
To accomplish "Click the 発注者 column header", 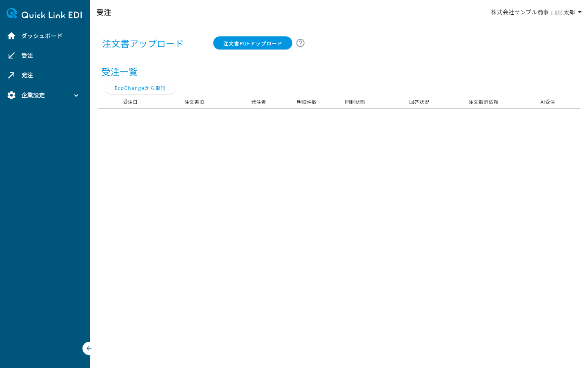I will 258,102.
